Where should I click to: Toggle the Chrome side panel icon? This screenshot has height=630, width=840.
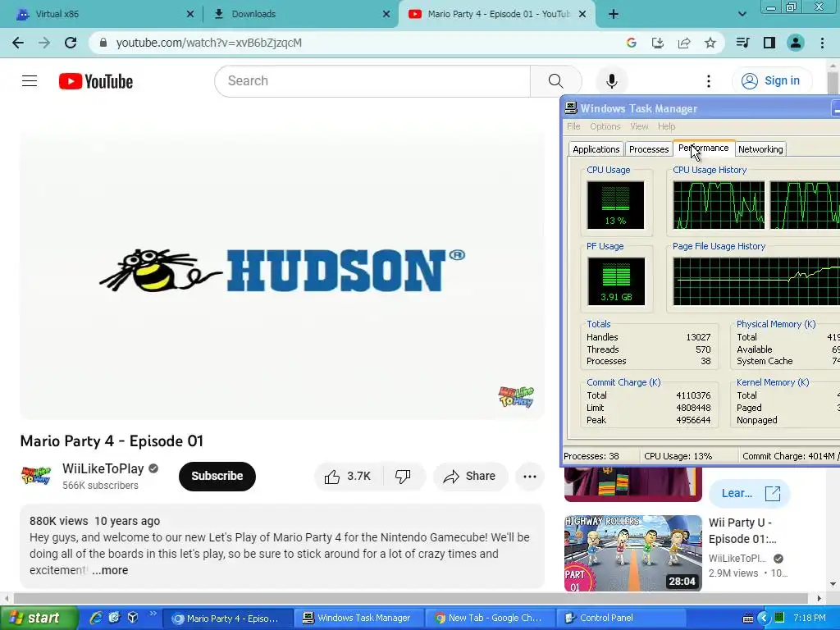(769, 43)
